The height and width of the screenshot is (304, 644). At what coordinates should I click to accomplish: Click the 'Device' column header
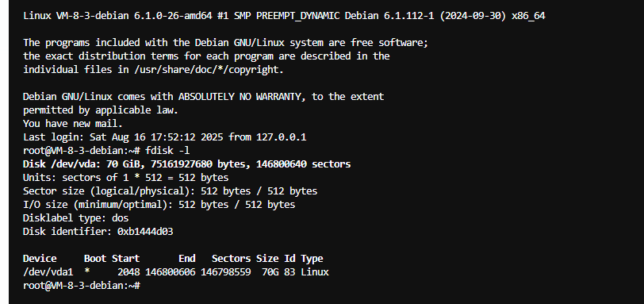(40, 259)
